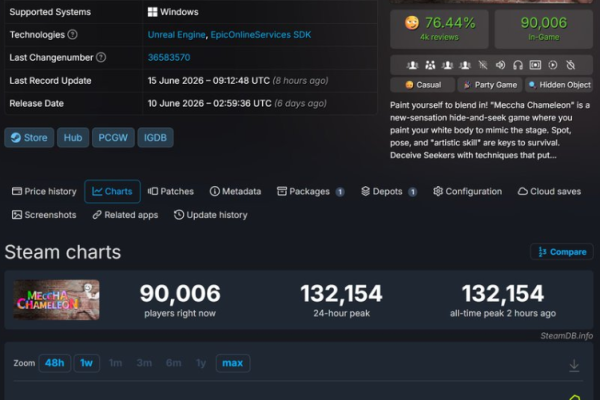This screenshot has width=600, height=400.
Task: Click the speaker audio feature icon
Action: coord(501,65)
